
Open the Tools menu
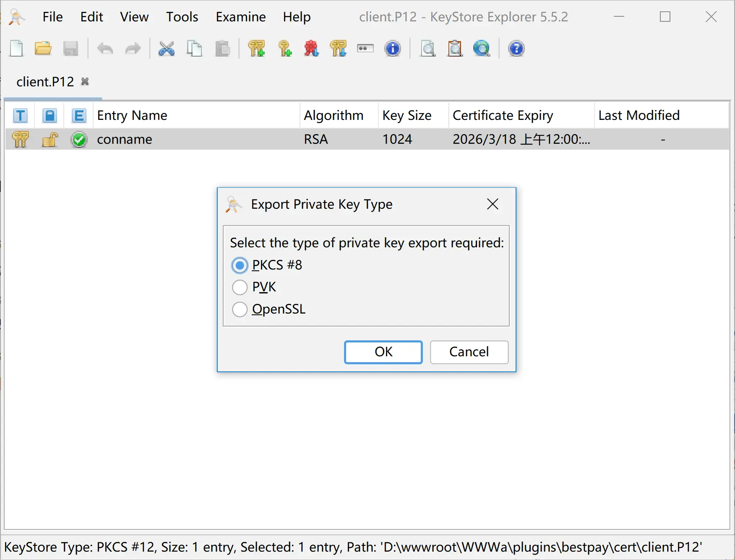coord(182,17)
